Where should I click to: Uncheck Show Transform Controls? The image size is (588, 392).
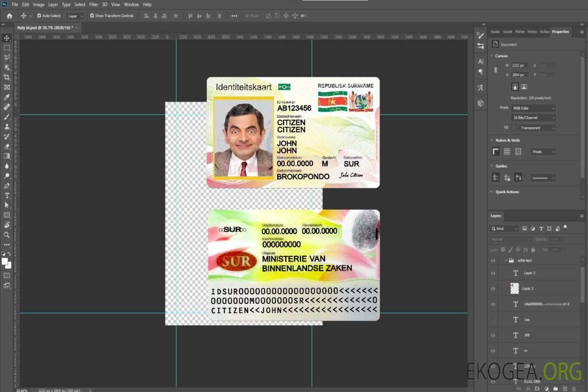point(92,16)
